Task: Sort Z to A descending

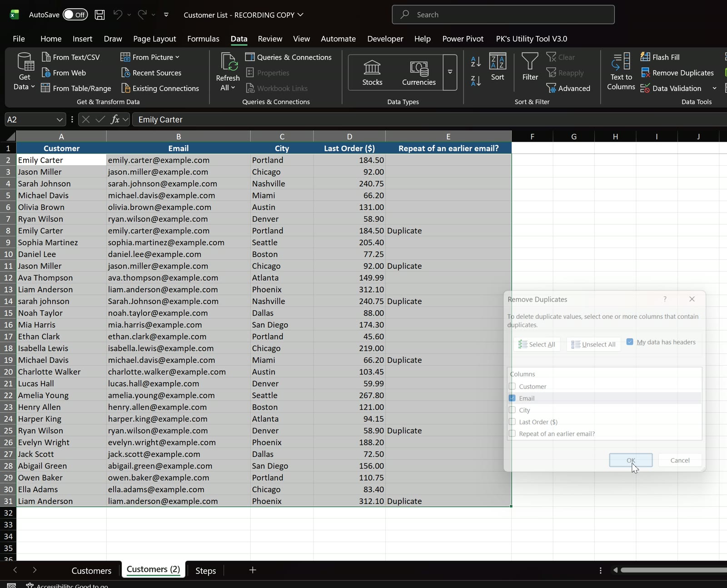Action: coord(476,81)
